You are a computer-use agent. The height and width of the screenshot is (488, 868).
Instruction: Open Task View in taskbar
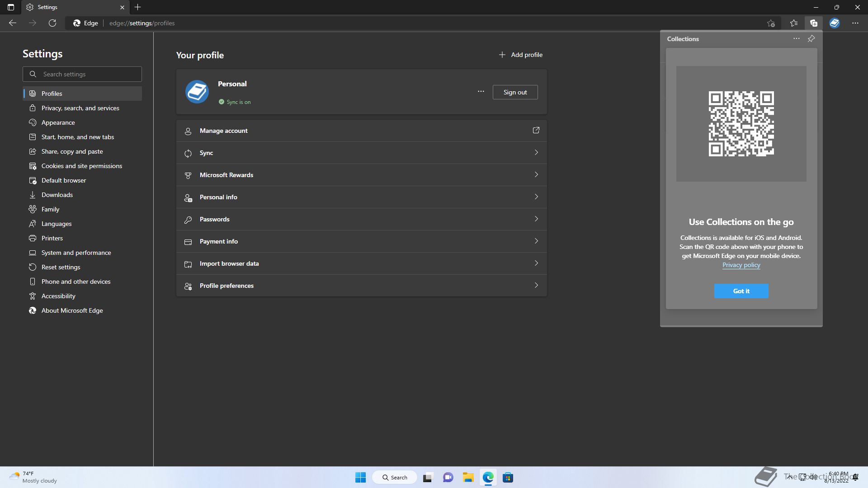click(427, 477)
